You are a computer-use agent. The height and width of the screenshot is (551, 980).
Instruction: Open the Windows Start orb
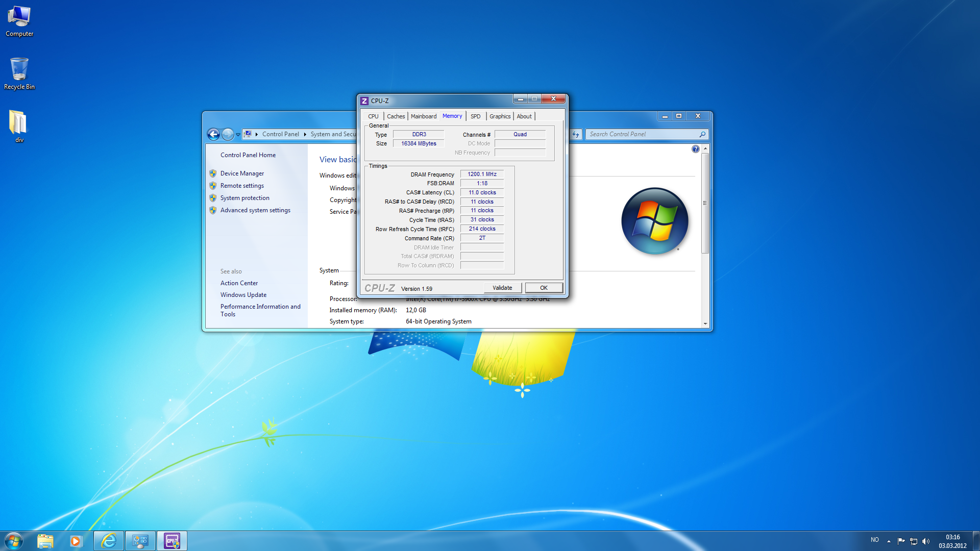[x=14, y=541]
